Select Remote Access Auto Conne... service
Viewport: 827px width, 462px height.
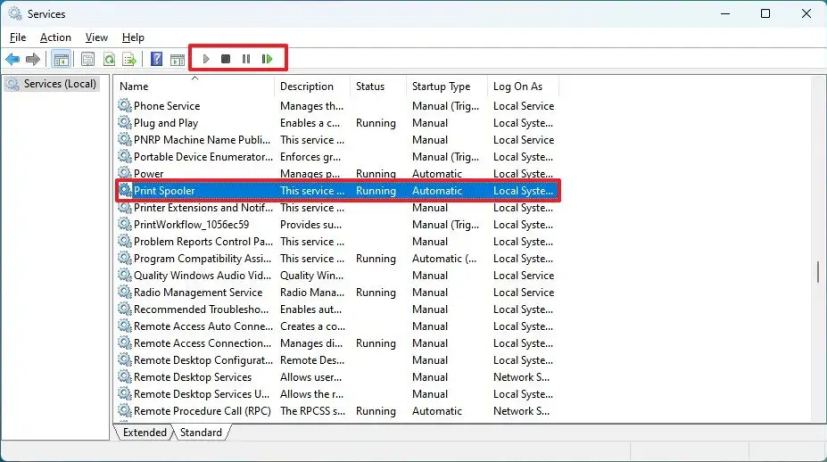tap(203, 326)
